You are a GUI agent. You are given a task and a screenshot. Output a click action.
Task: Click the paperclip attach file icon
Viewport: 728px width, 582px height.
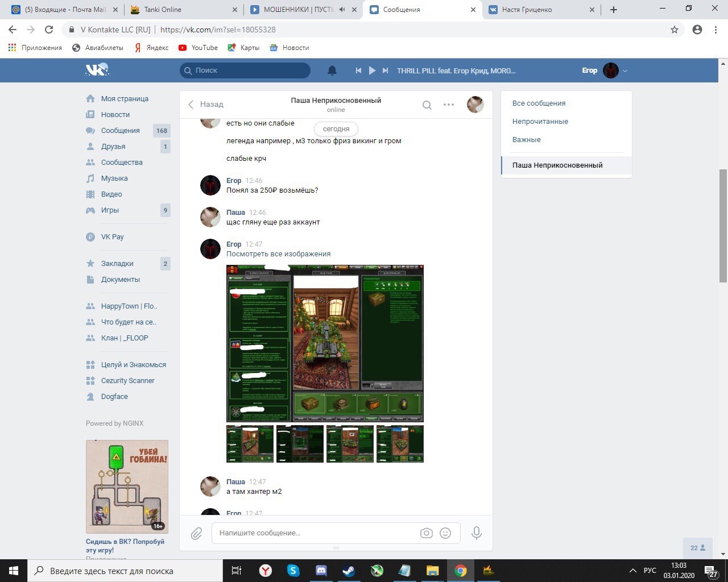196,533
